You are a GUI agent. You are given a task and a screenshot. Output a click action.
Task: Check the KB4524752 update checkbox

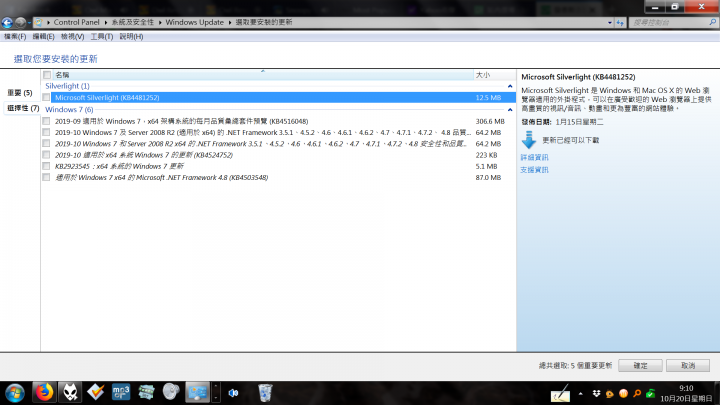46,155
